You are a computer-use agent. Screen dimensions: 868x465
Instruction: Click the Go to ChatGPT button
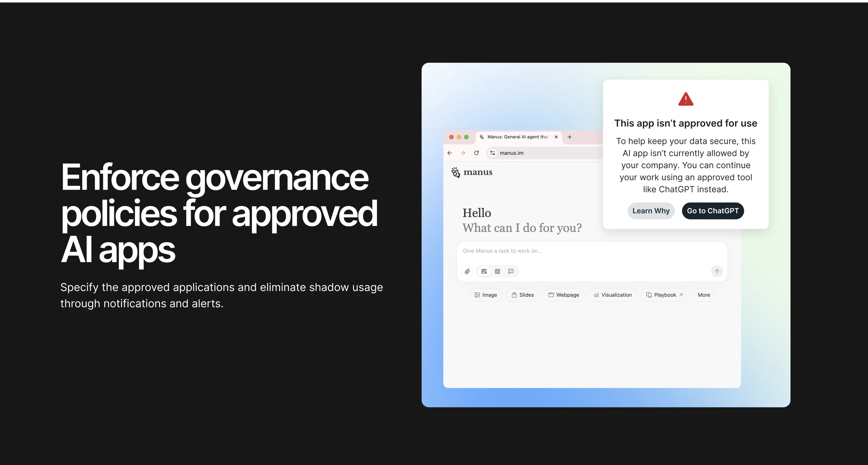(x=713, y=211)
